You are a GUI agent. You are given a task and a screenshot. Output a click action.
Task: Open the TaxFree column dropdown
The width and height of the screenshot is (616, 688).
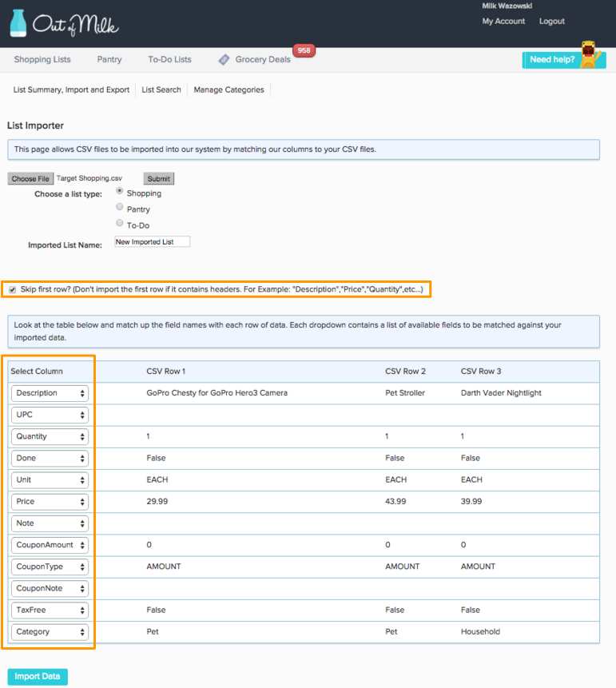click(50, 610)
